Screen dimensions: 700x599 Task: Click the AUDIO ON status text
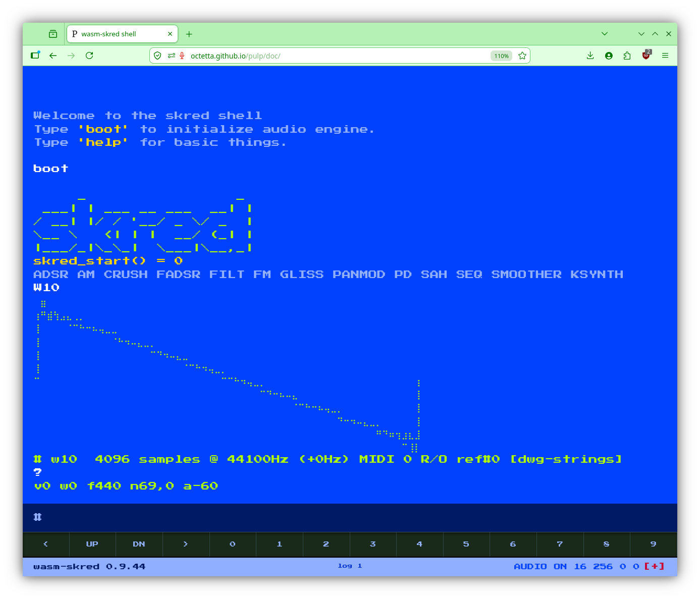540,566
